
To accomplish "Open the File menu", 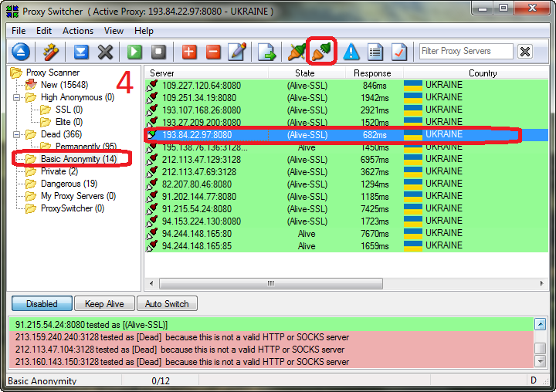I will click(19, 31).
